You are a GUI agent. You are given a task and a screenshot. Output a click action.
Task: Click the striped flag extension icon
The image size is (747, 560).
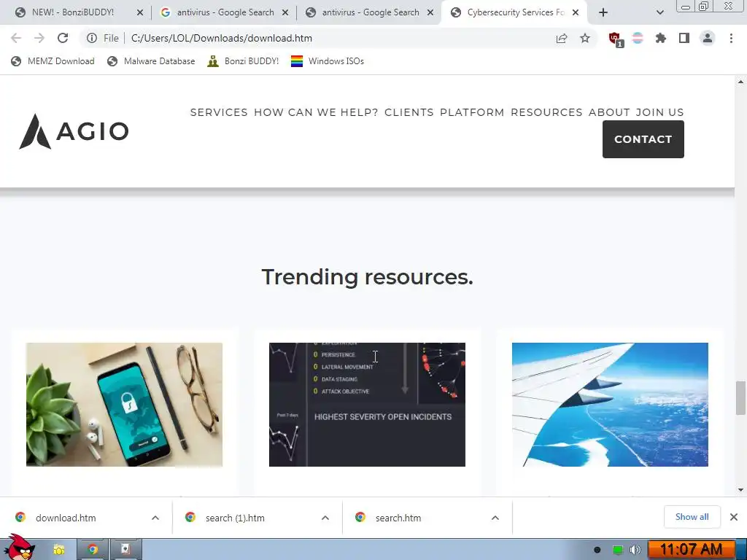coord(638,38)
